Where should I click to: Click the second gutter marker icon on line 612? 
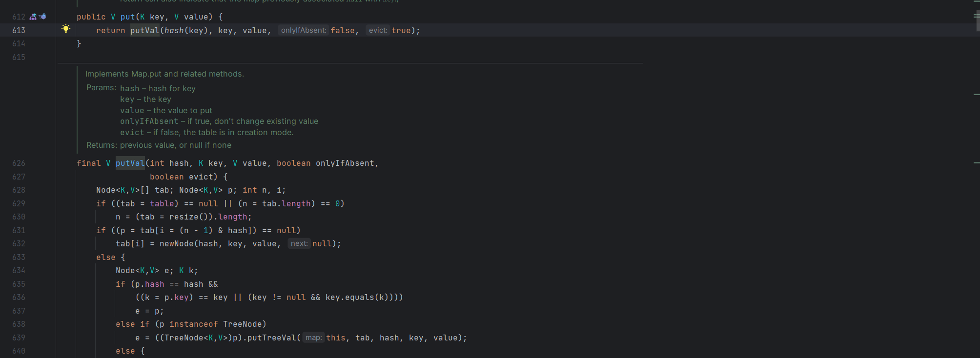pyautogui.click(x=43, y=17)
